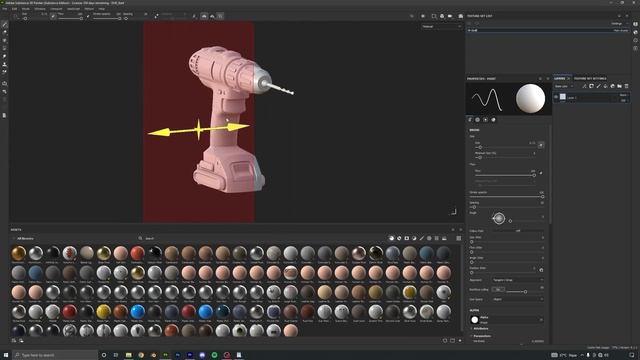Open the Edit menu
This screenshot has height=360, width=640.
point(14,9)
